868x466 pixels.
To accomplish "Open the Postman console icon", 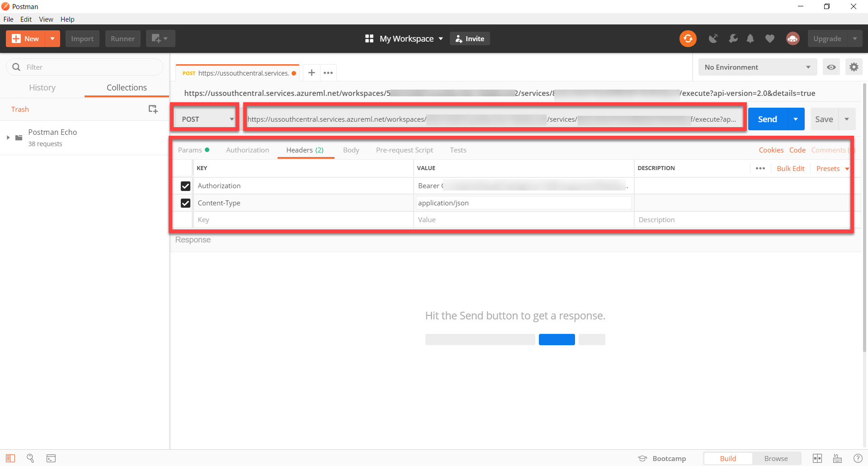I will pos(51,458).
